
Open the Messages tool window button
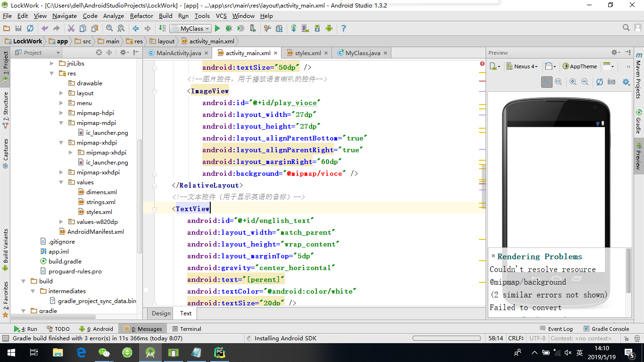[142, 329]
